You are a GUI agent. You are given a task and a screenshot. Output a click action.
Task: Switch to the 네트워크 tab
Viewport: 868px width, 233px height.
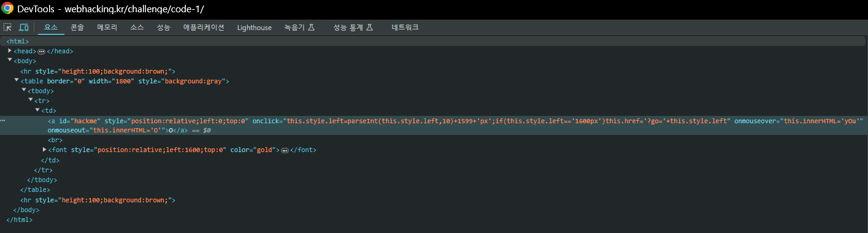click(405, 28)
